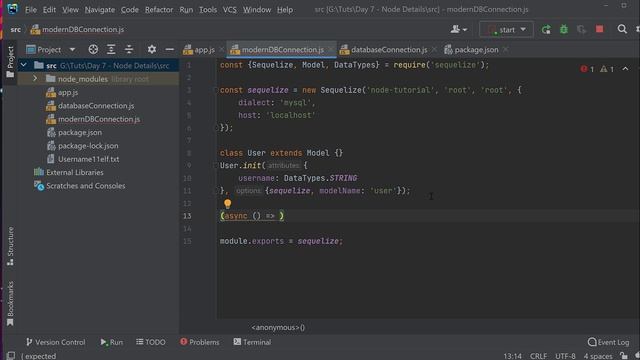This screenshot has width=640, height=360.
Task: Select modernDBConnection.js in project tree
Action: (98, 119)
